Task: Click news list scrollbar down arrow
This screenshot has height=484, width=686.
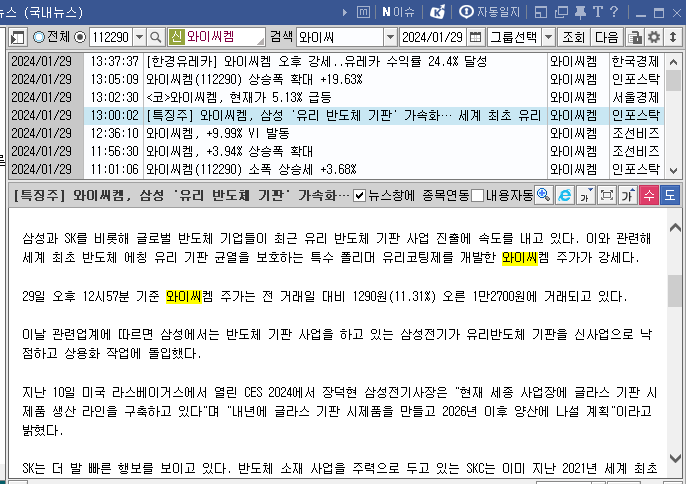Action: pos(673,171)
